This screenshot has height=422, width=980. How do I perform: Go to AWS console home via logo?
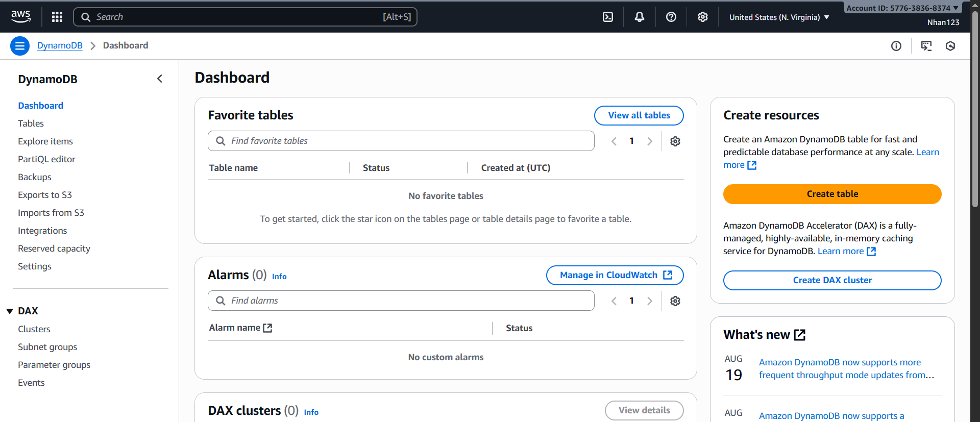click(21, 16)
